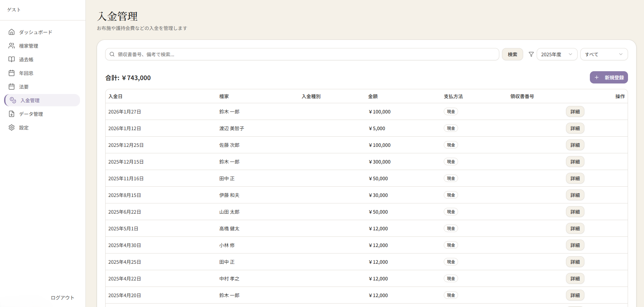644x307 pixels.
Task: Click the 新規登録 new registration button
Action: pos(609,78)
